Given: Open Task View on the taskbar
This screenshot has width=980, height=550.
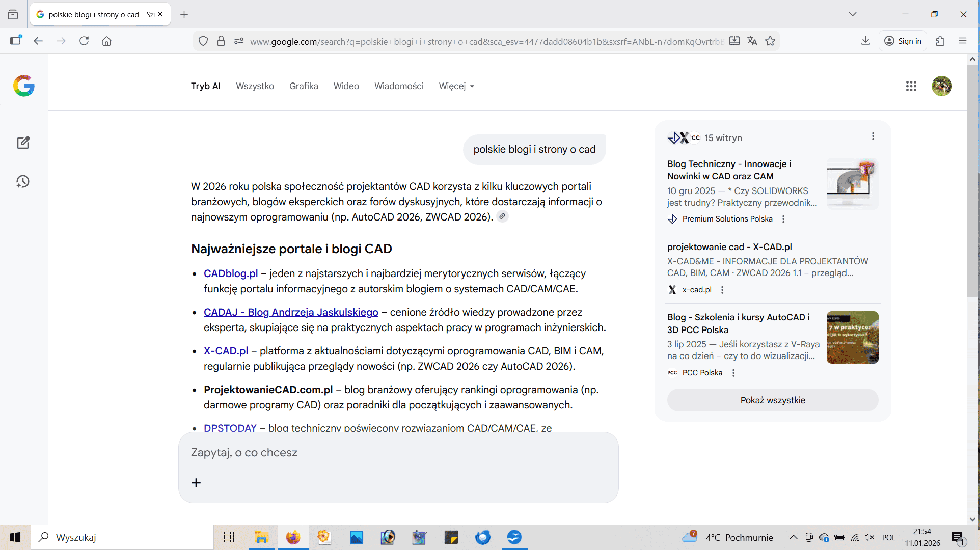Looking at the screenshot, I should pyautogui.click(x=229, y=537).
